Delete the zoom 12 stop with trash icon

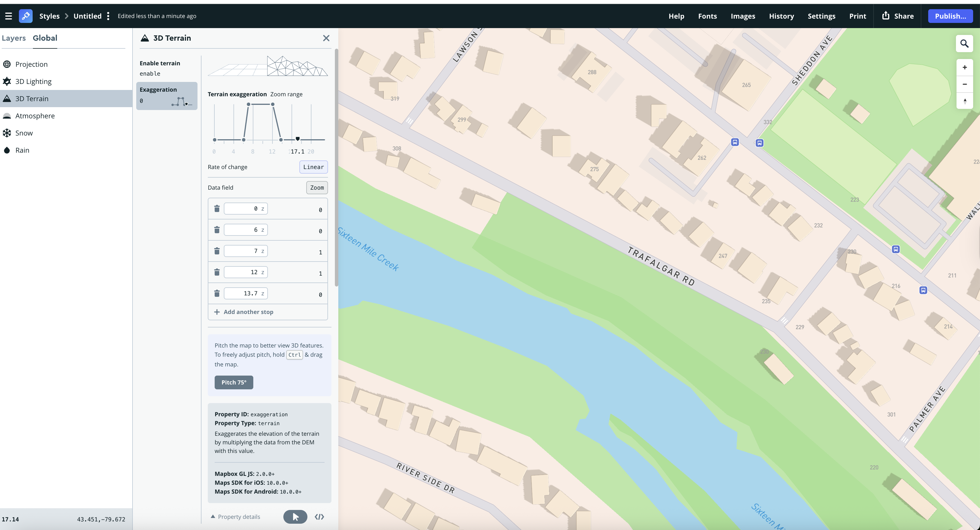(x=217, y=272)
